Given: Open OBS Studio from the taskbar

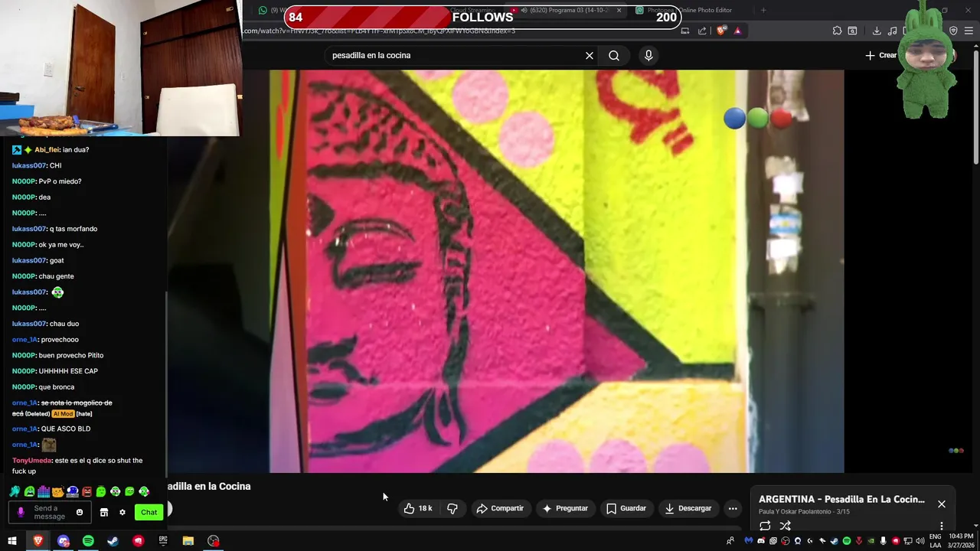Looking at the screenshot, I should 214,541.
